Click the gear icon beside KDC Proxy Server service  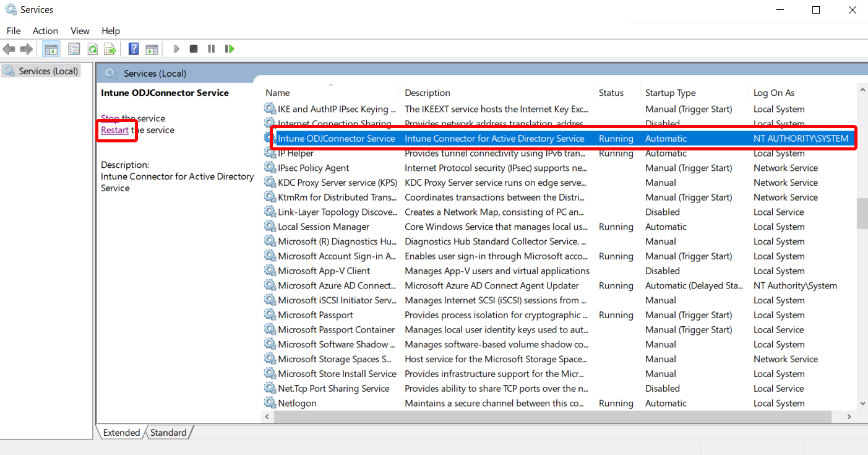pos(270,183)
